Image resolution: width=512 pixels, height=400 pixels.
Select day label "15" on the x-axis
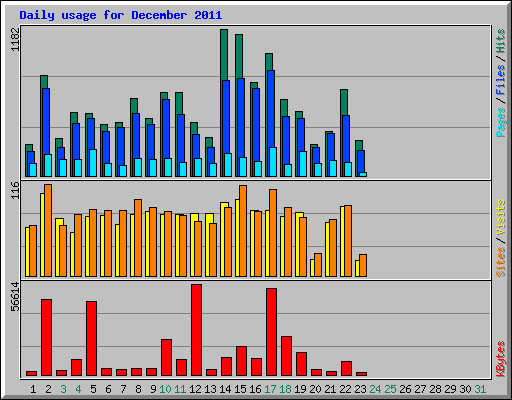tap(240, 389)
